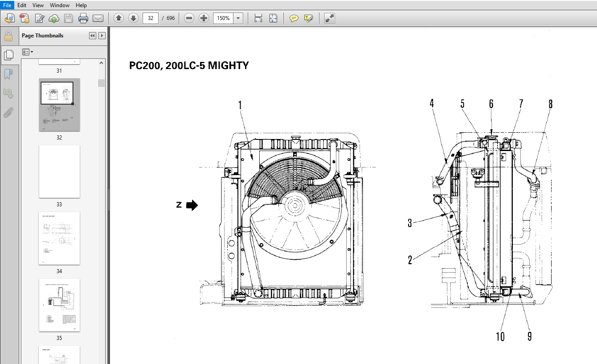Open the Signatures panel icon
Screen dimensions: 597x364
[x=8, y=94]
